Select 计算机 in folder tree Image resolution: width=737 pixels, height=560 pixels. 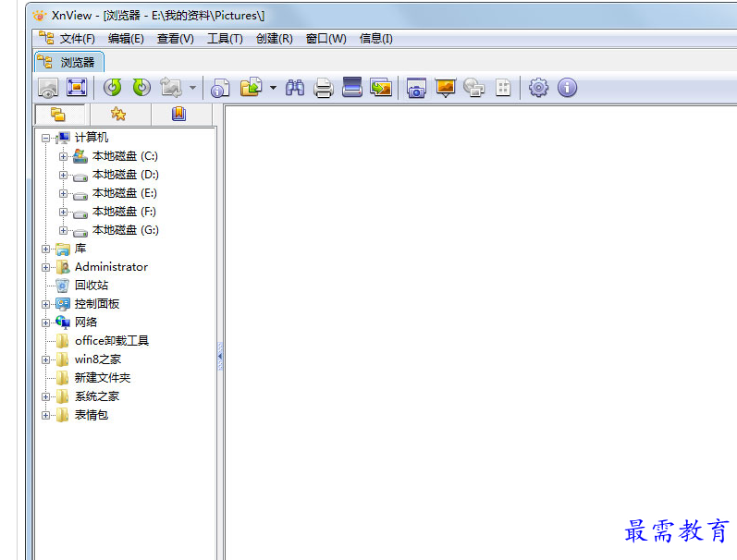(x=92, y=137)
